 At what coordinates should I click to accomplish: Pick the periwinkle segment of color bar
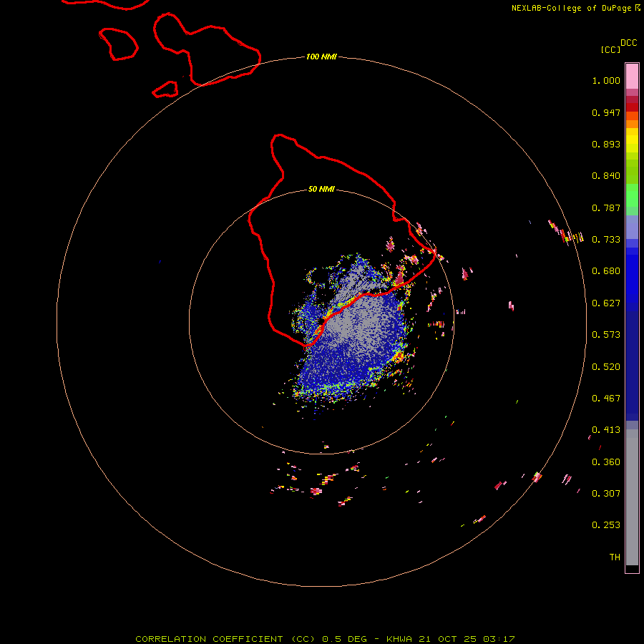pos(632,228)
